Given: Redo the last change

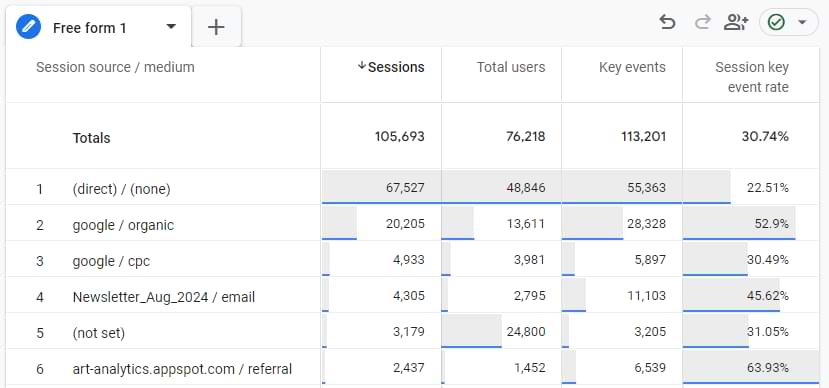Looking at the screenshot, I should tap(702, 22).
